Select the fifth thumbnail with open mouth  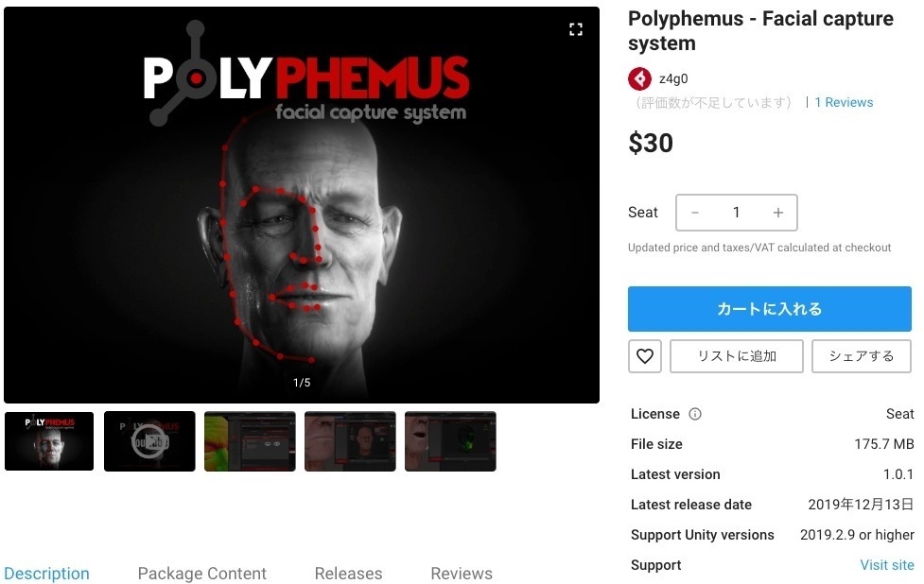450,441
